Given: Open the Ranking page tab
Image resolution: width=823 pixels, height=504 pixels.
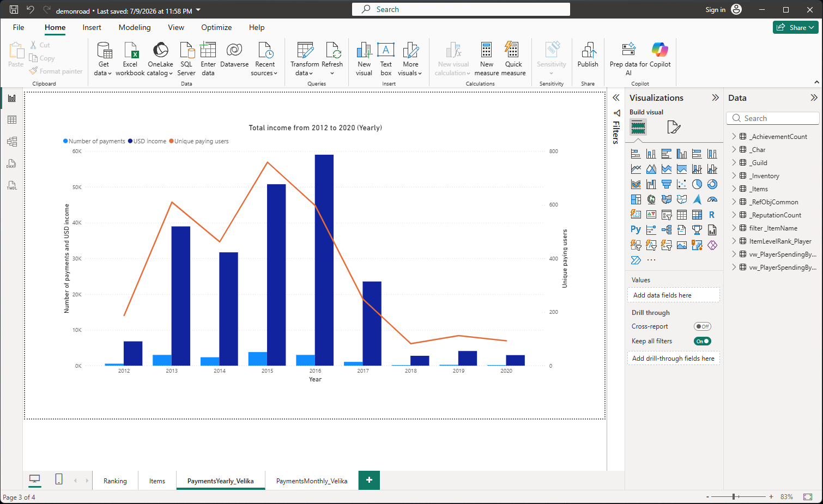Looking at the screenshot, I should click(x=115, y=481).
